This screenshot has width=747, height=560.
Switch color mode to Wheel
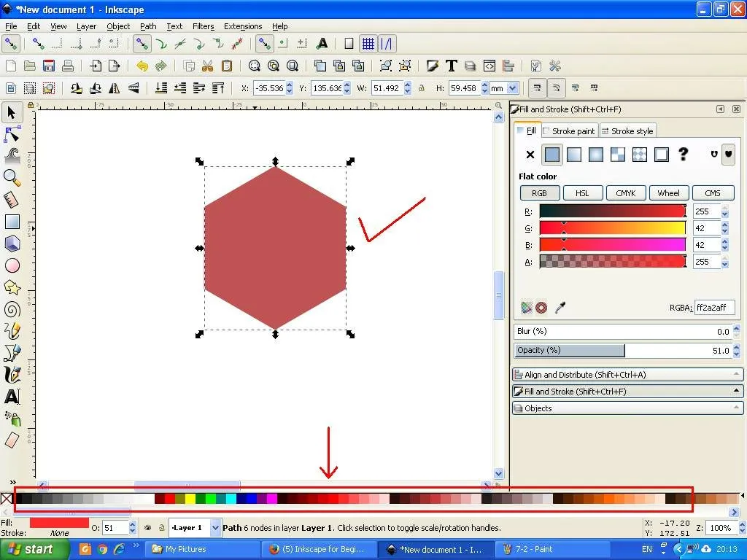coord(668,192)
